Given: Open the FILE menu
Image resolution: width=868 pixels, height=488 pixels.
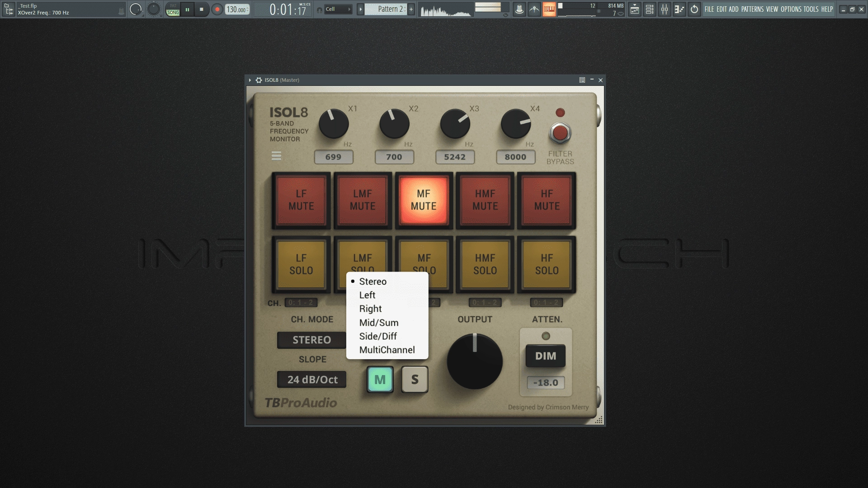Looking at the screenshot, I should [x=709, y=9].
